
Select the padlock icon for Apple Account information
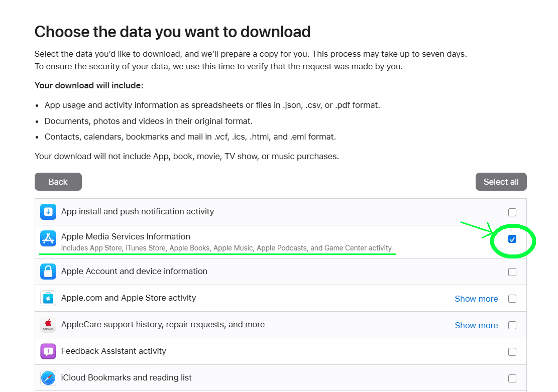click(x=48, y=271)
